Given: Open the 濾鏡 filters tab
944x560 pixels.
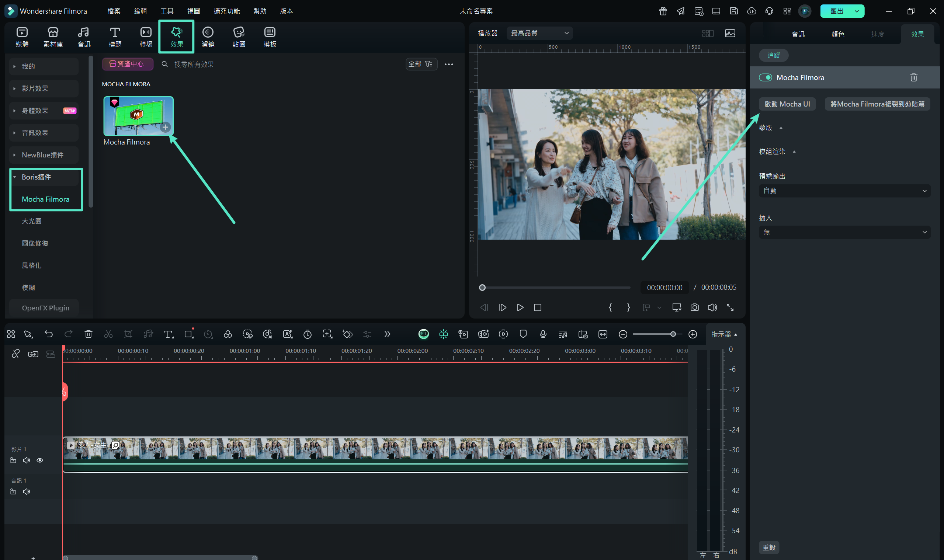Looking at the screenshot, I should tap(208, 37).
